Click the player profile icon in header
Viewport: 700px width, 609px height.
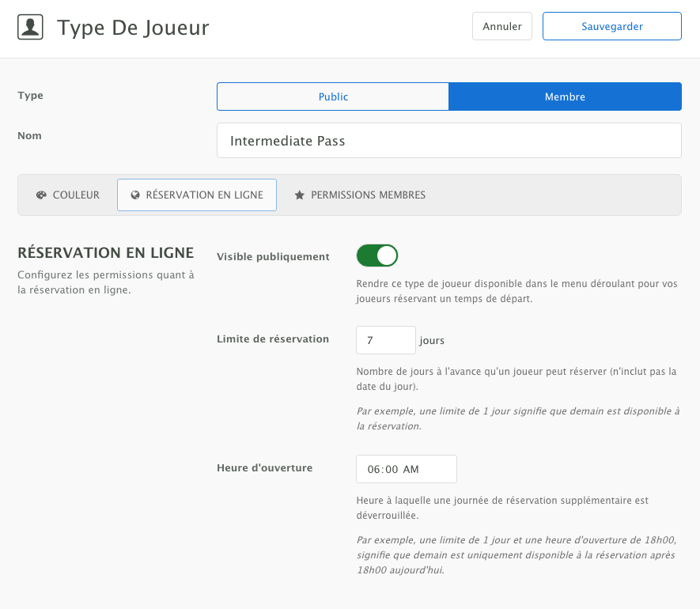point(30,28)
